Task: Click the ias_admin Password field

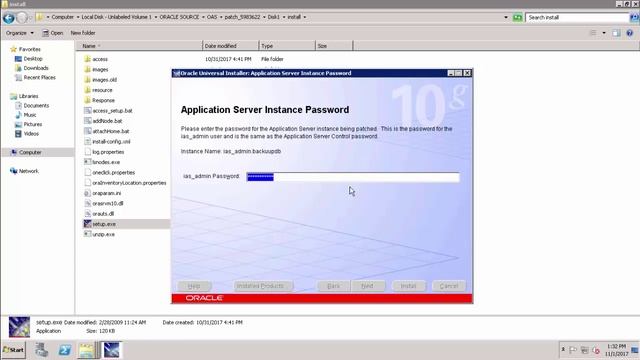Action: 353,177
